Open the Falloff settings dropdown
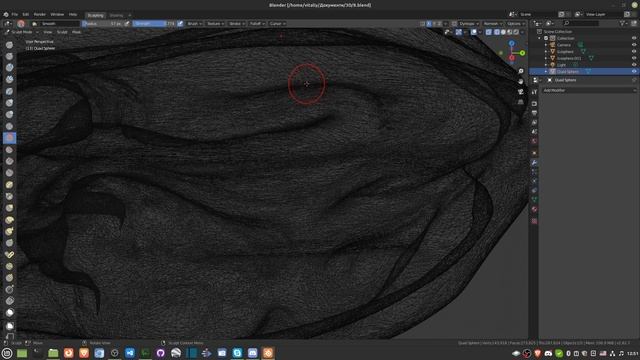This screenshot has width=640, height=360. click(x=257, y=24)
